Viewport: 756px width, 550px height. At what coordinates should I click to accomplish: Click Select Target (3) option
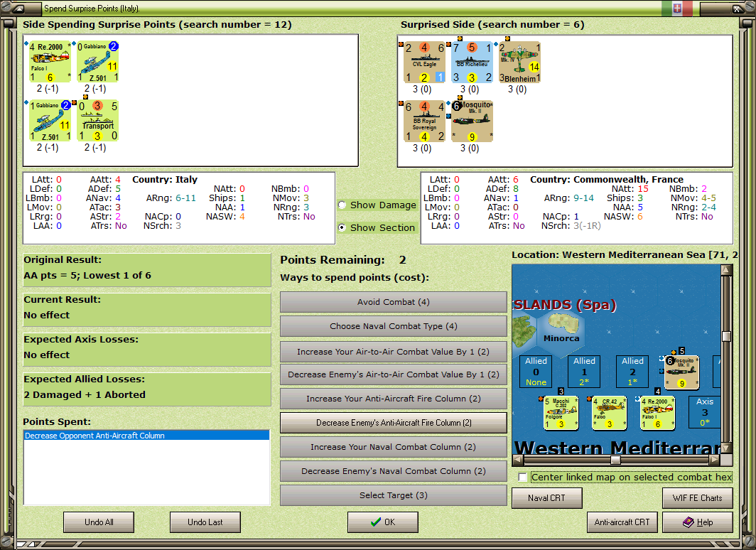click(x=393, y=495)
